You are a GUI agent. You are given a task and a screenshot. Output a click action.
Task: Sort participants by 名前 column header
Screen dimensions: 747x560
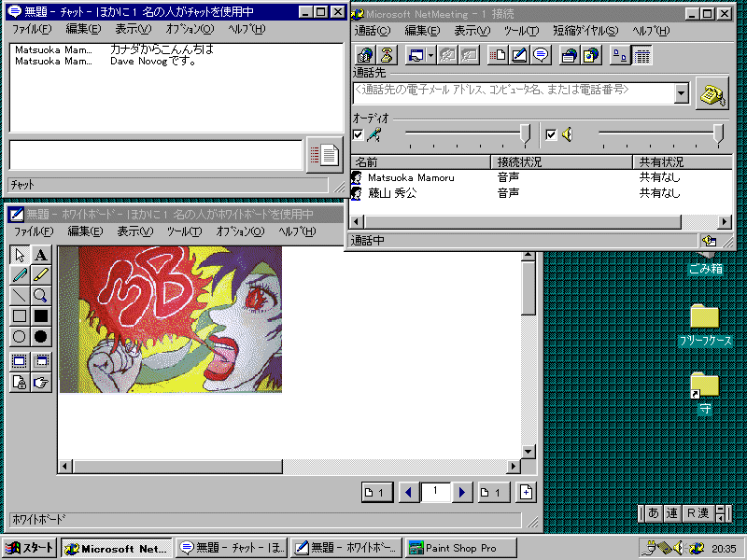click(x=420, y=161)
